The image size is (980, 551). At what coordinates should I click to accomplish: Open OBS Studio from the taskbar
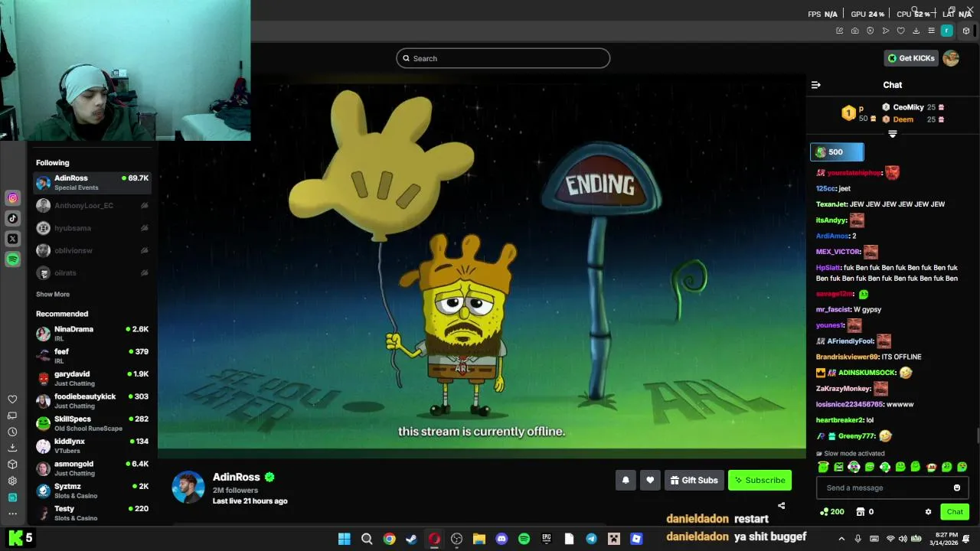click(x=457, y=539)
